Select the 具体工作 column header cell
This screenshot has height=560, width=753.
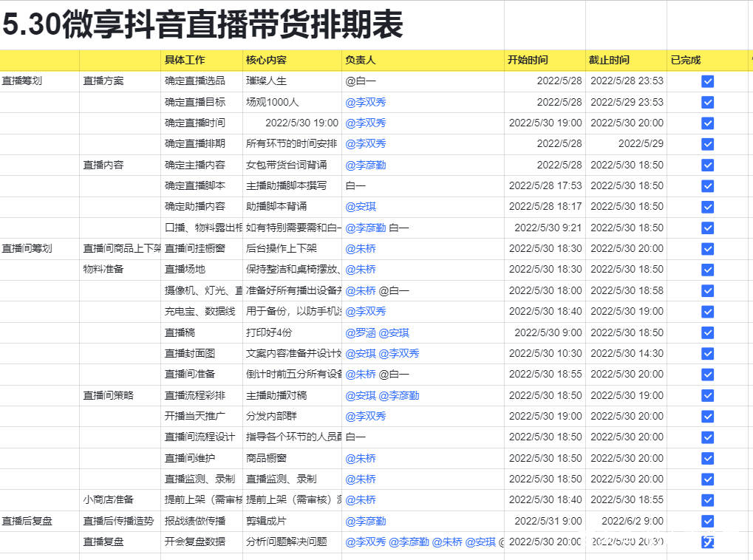point(202,60)
